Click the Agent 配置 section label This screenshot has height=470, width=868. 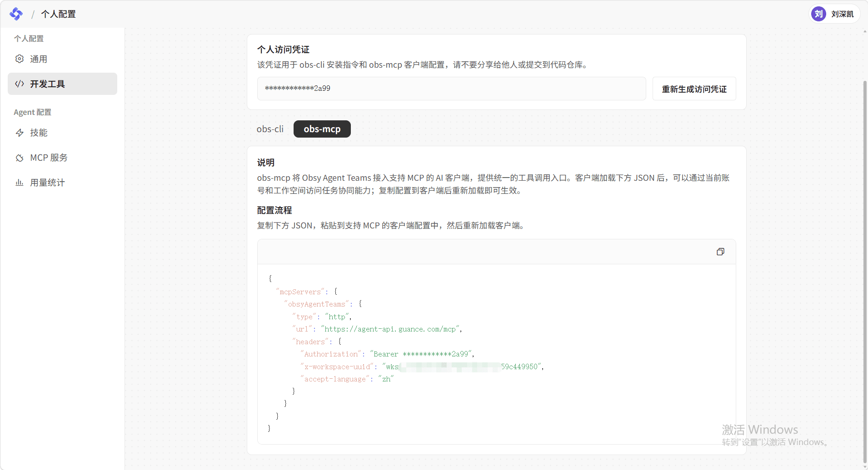(x=32, y=112)
